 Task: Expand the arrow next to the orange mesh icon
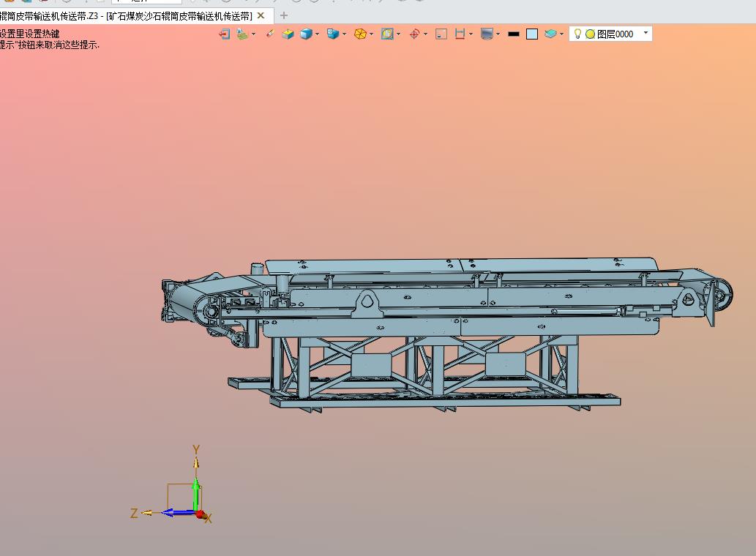(x=372, y=34)
